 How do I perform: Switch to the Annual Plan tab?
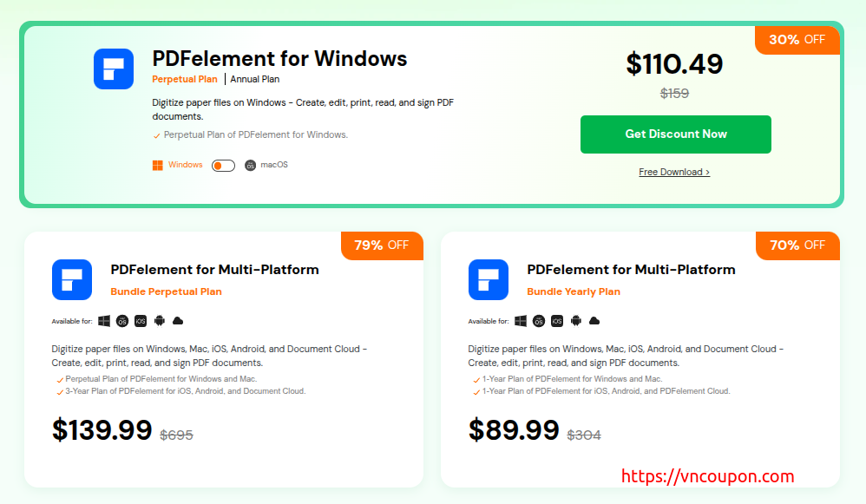[255, 79]
